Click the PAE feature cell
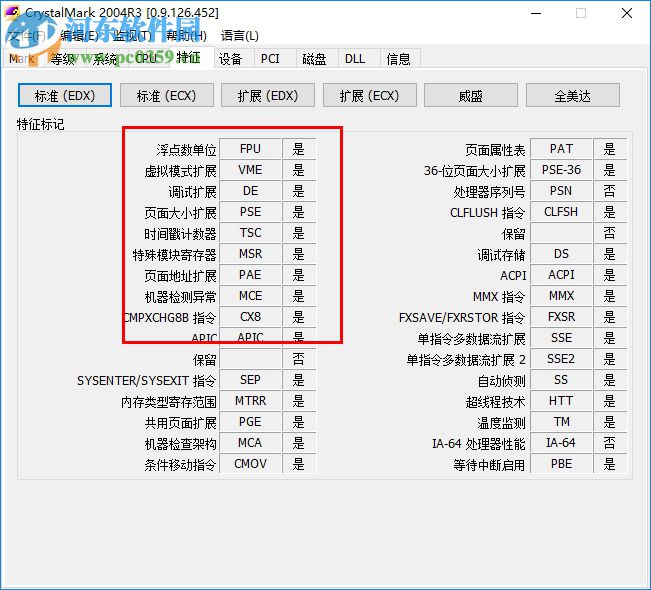Screen dimensions: 651x590 coord(250,275)
